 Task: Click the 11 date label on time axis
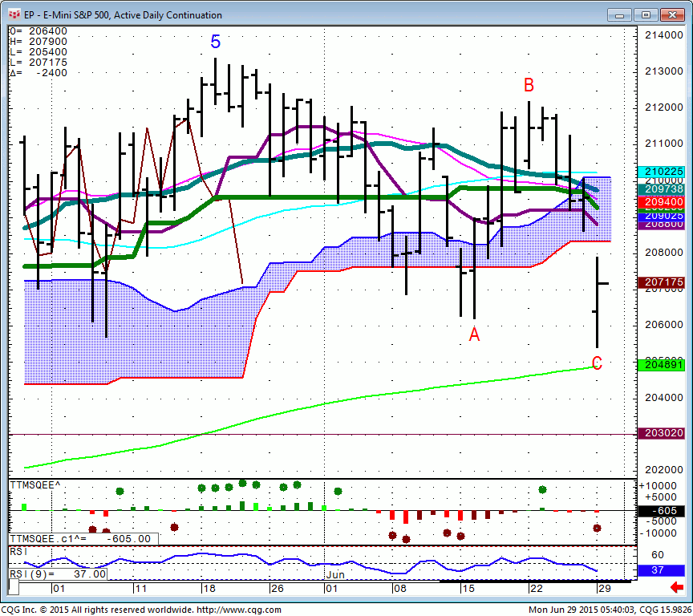(140, 589)
